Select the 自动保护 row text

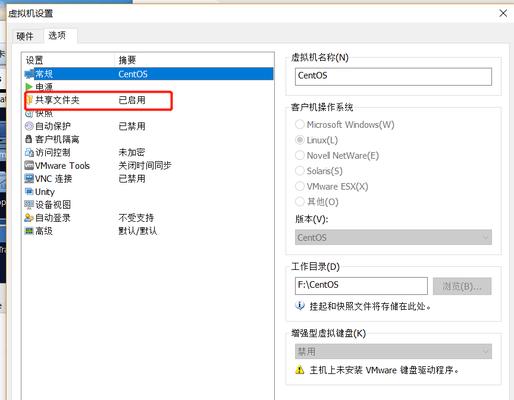click(x=53, y=126)
